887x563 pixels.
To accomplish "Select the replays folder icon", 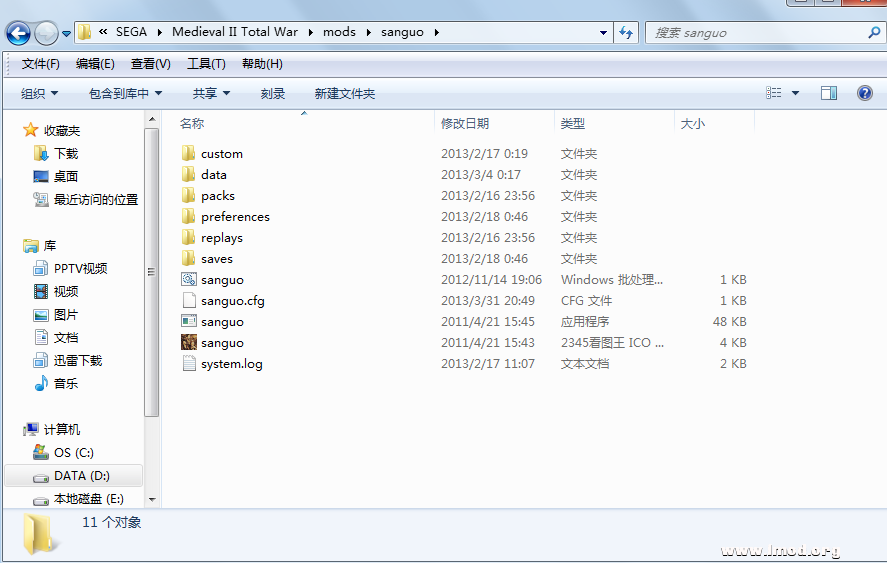I will point(188,237).
